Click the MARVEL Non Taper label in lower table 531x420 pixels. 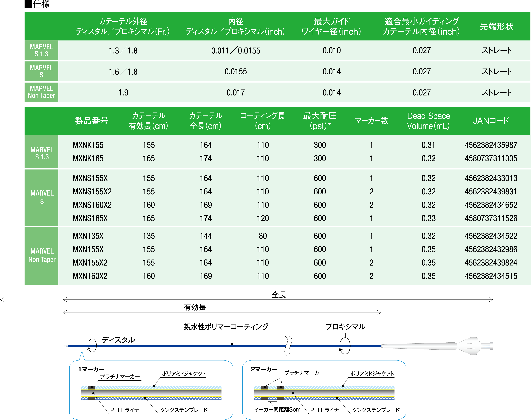(42, 255)
